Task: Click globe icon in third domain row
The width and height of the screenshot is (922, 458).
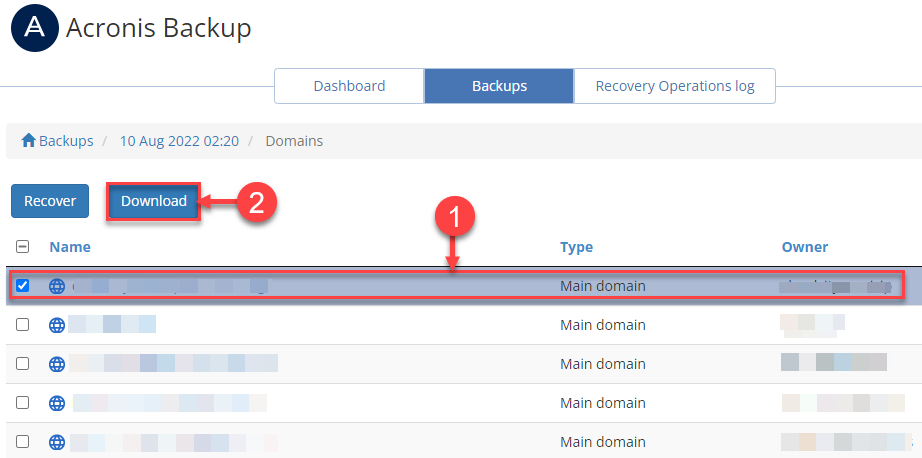Action: [57, 363]
